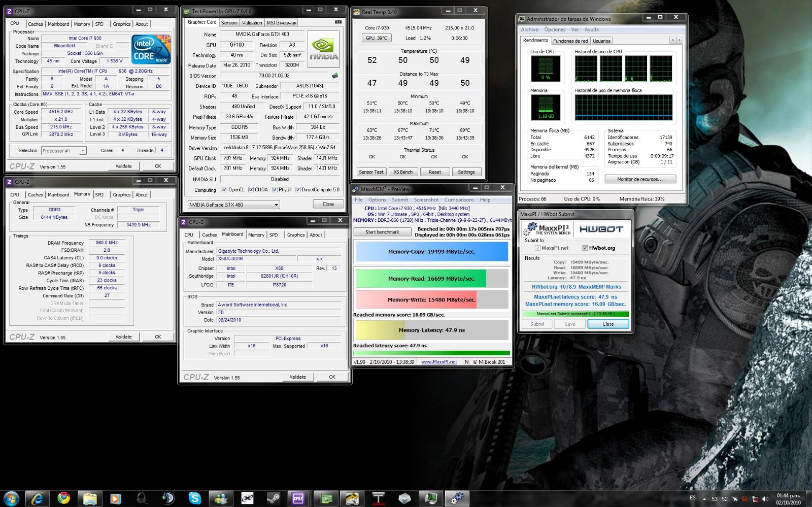Click Reset button in Real Temp

434,172
